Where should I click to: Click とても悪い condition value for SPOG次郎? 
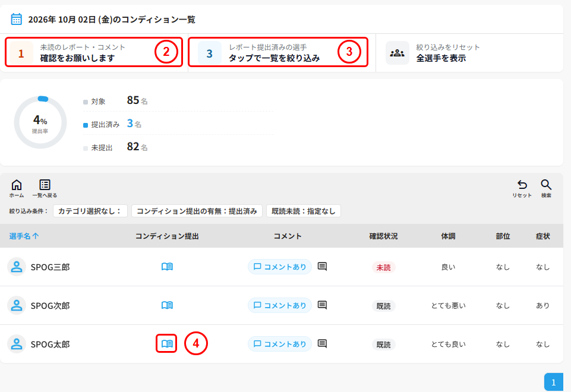(448, 306)
